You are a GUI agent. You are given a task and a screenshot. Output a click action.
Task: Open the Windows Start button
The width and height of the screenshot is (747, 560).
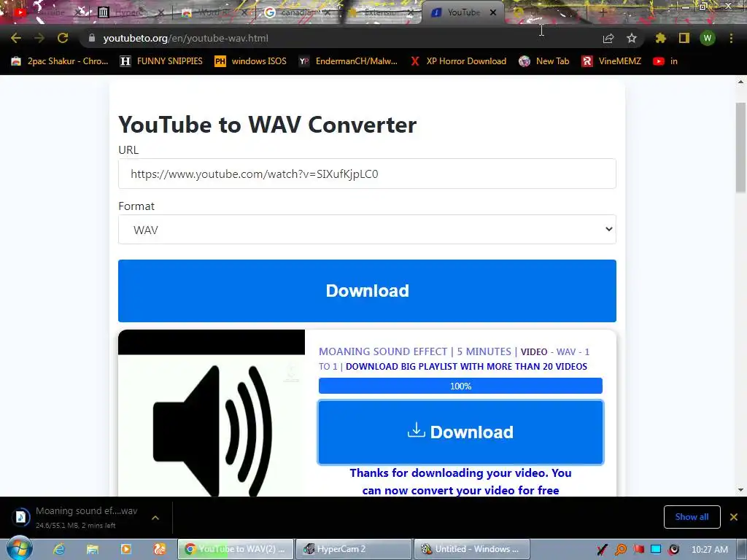[x=20, y=548]
